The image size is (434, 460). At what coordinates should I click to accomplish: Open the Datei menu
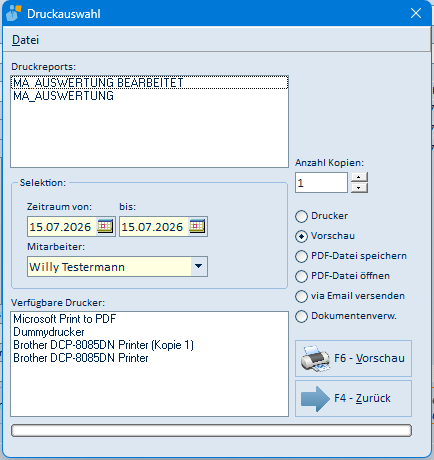point(25,40)
